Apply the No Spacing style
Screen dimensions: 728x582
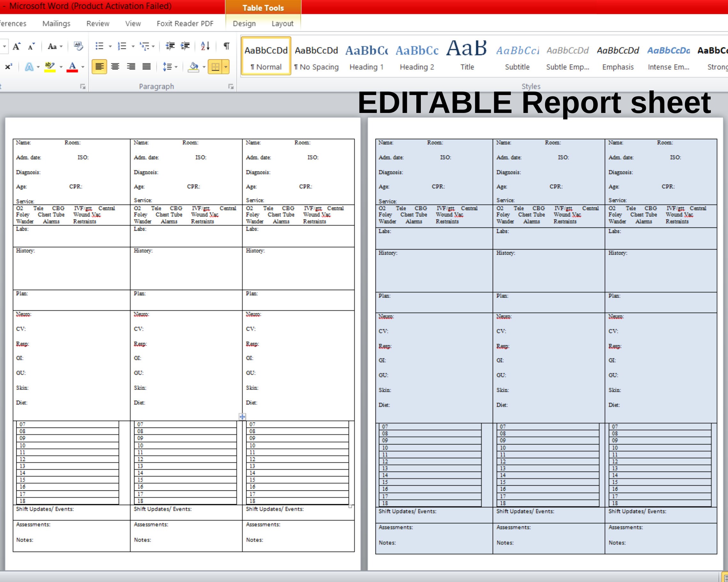click(x=317, y=56)
